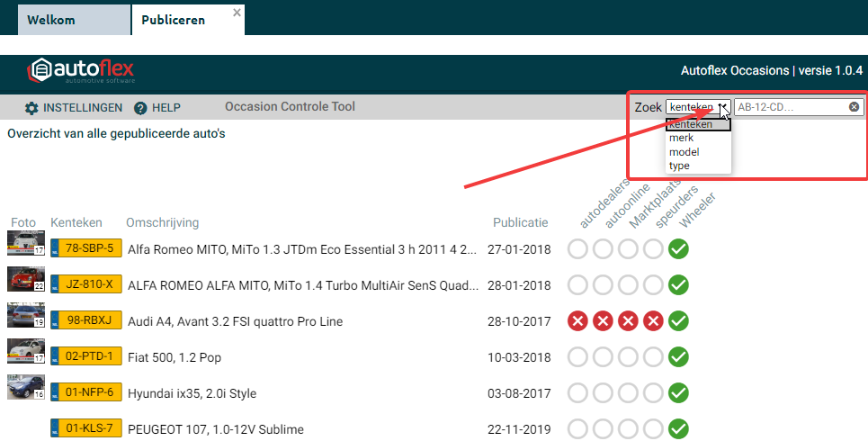868x441 pixels.
Task: Click green Wheeler checkmark for Alfa Romeo 78-SBP-5
Action: click(x=679, y=249)
